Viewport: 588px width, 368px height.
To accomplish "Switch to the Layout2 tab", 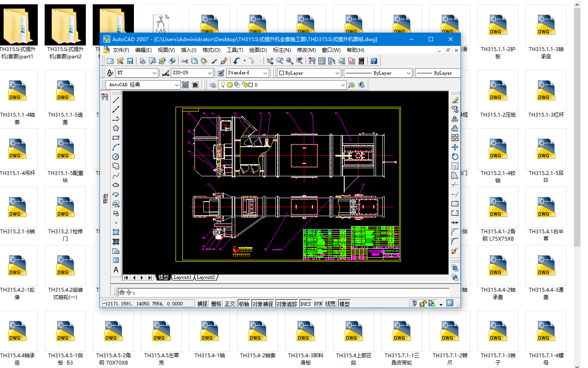I will (x=206, y=278).
